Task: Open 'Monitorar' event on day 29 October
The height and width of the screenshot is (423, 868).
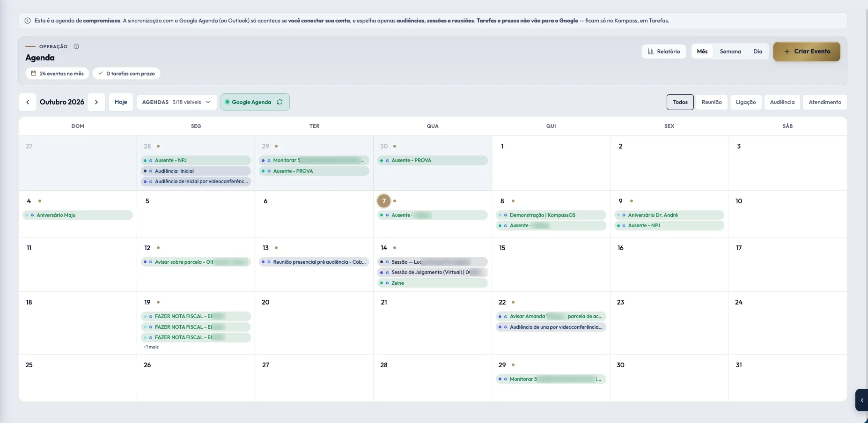Action: tap(551, 379)
